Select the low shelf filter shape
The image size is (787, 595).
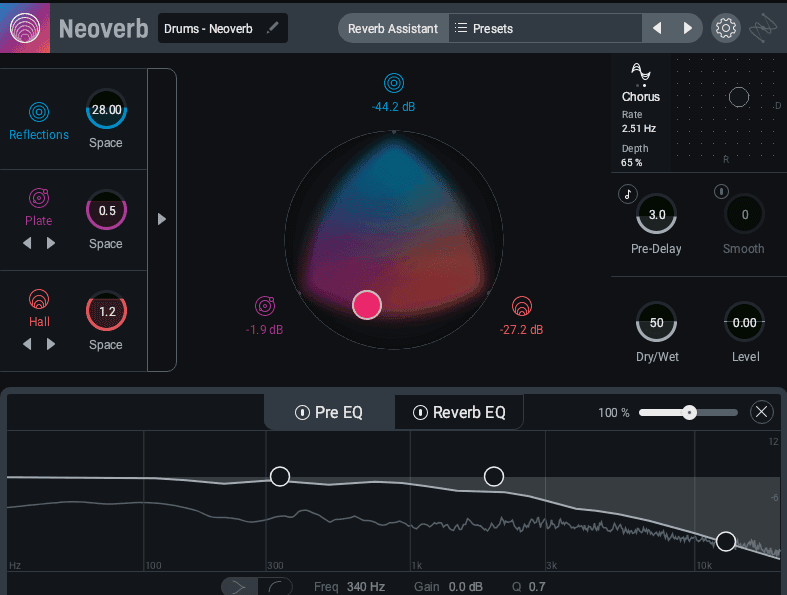pos(239,586)
